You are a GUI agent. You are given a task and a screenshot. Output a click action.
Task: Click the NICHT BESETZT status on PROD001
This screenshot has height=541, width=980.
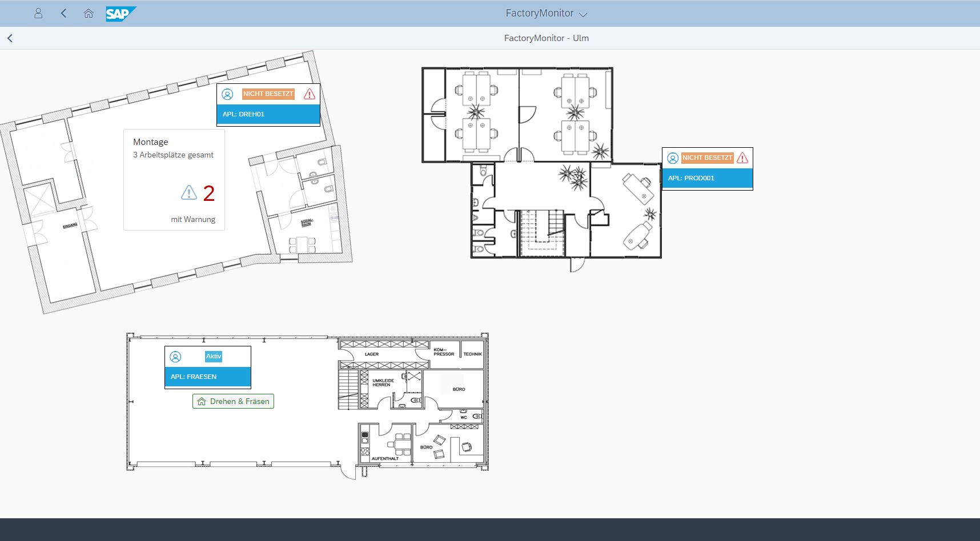point(707,158)
